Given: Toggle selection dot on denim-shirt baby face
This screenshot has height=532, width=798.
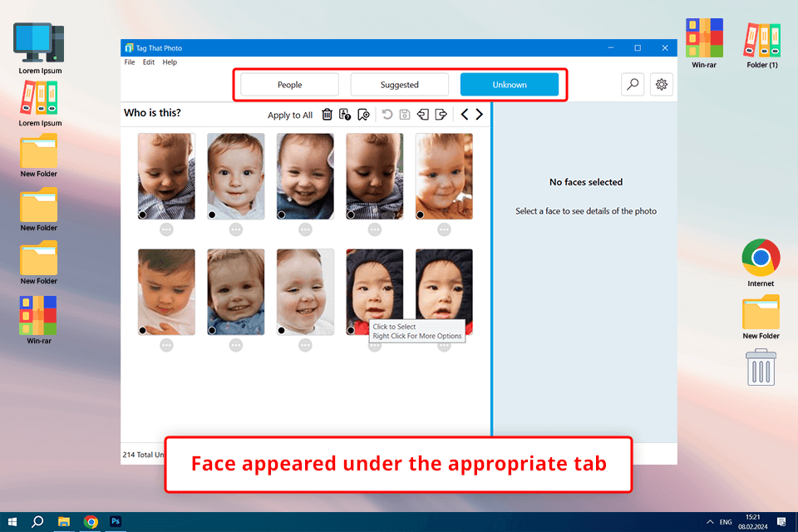Looking at the screenshot, I should pyautogui.click(x=212, y=330).
